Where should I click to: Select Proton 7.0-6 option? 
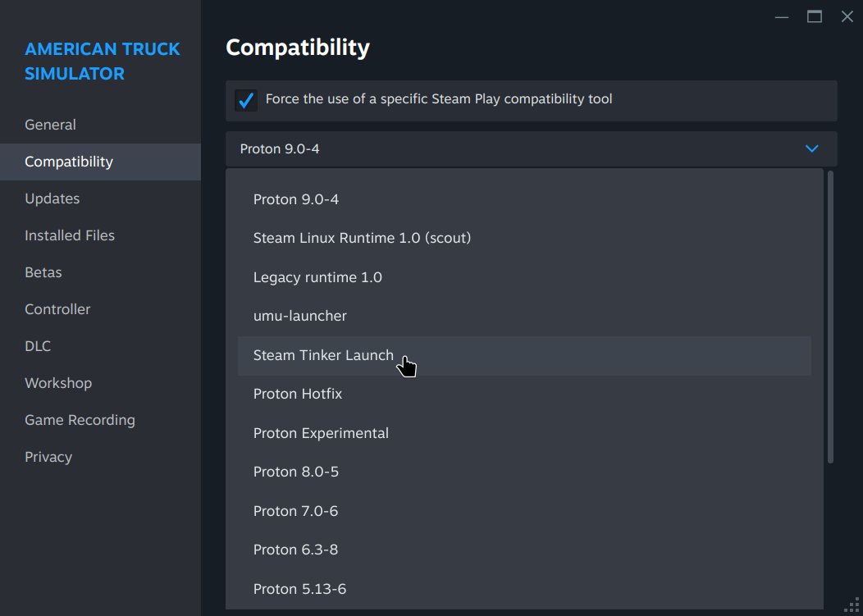click(x=295, y=511)
